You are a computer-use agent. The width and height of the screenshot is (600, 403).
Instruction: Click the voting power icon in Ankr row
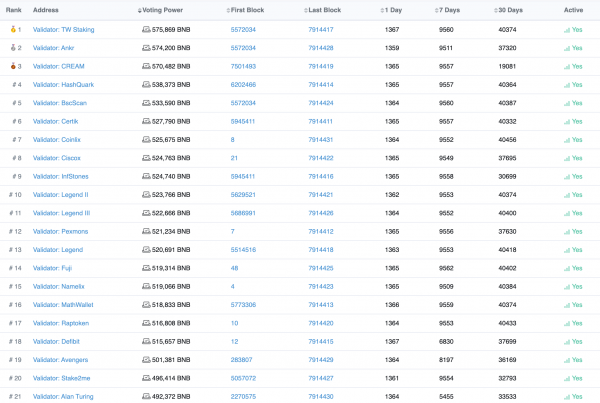pos(146,47)
